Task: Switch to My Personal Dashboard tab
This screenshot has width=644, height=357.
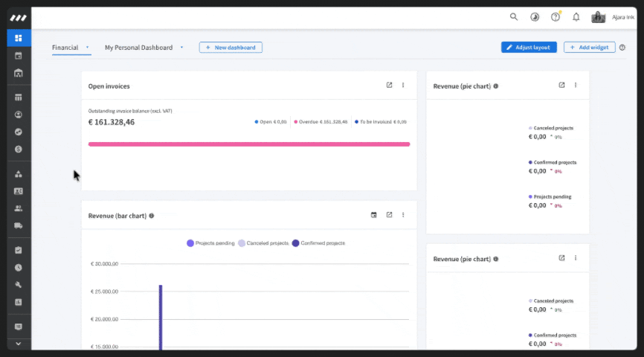Action: [138, 48]
